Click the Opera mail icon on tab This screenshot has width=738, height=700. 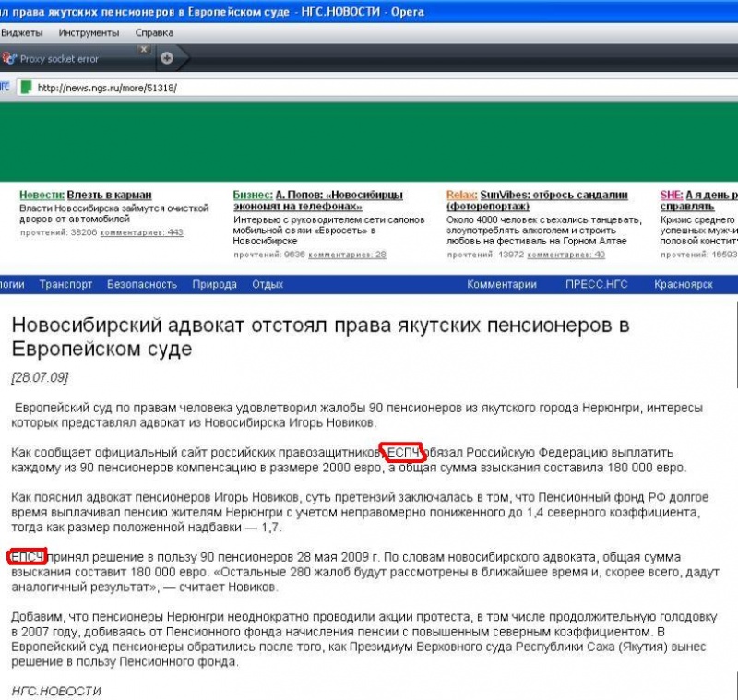(x=9, y=58)
